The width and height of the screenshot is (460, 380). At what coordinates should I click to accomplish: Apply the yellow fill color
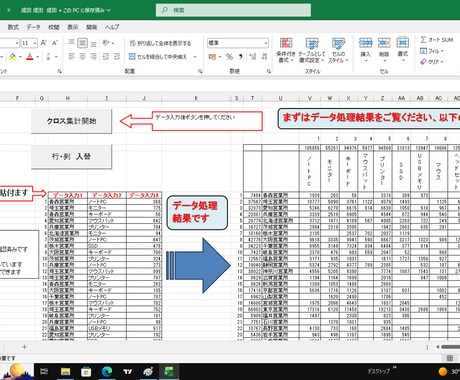13,57
